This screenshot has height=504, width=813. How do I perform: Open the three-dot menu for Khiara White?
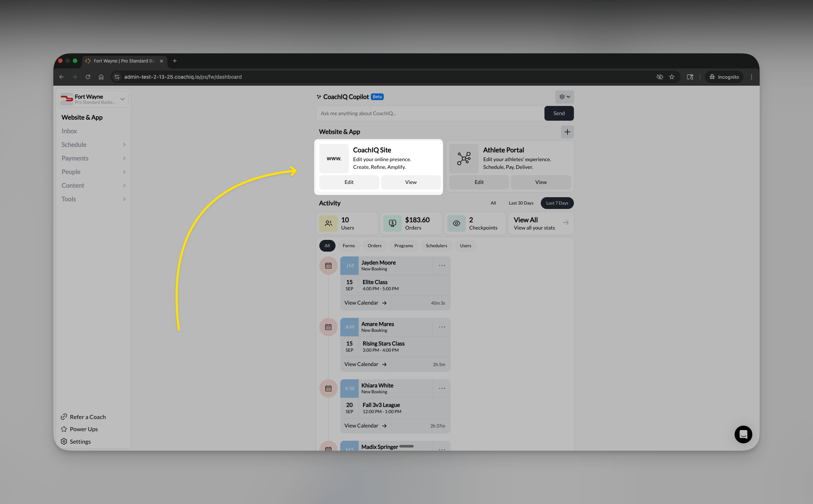click(442, 388)
